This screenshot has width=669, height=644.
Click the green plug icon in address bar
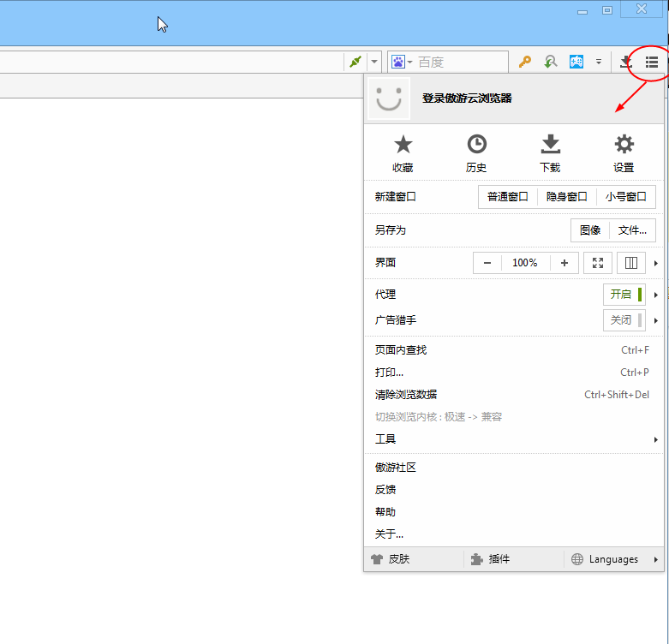tap(355, 62)
